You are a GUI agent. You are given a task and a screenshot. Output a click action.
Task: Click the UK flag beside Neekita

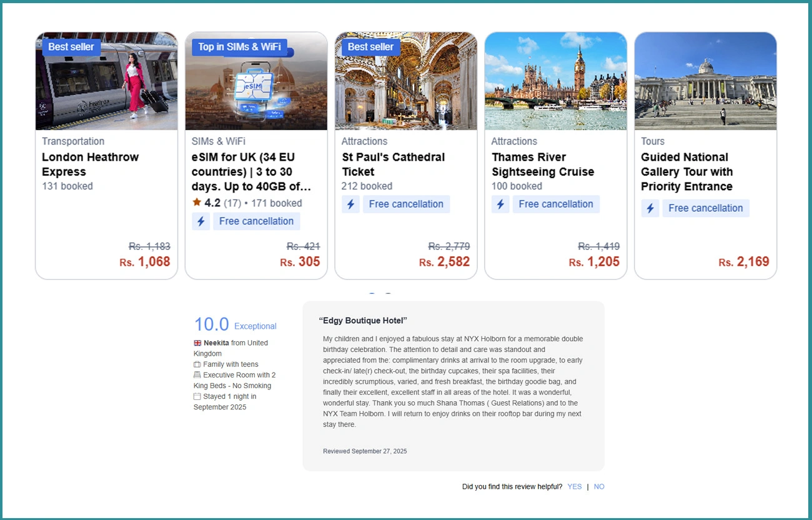coord(197,343)
